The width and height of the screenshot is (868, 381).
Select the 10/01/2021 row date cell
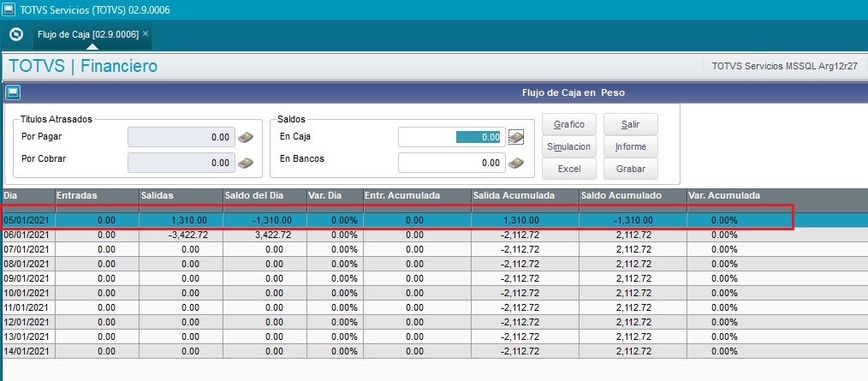27,293
